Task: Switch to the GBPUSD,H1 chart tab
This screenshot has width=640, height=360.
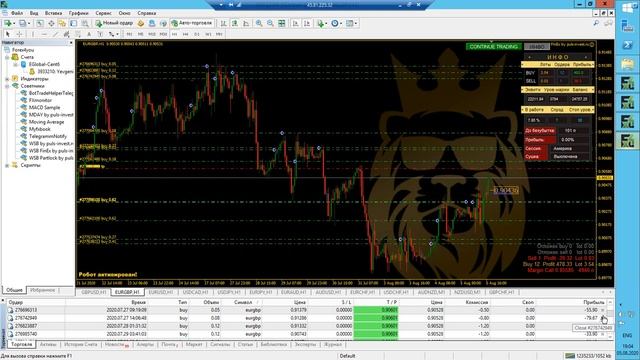Action: [93, 292]
